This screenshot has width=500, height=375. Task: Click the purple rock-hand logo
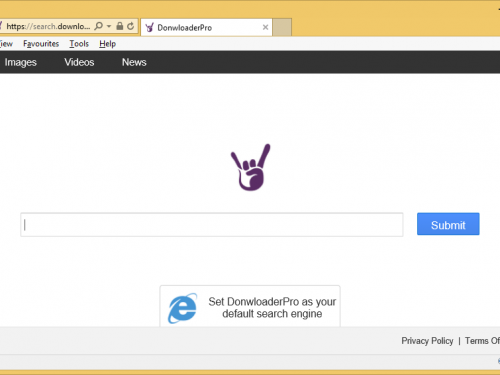click(x=251, y=167)
